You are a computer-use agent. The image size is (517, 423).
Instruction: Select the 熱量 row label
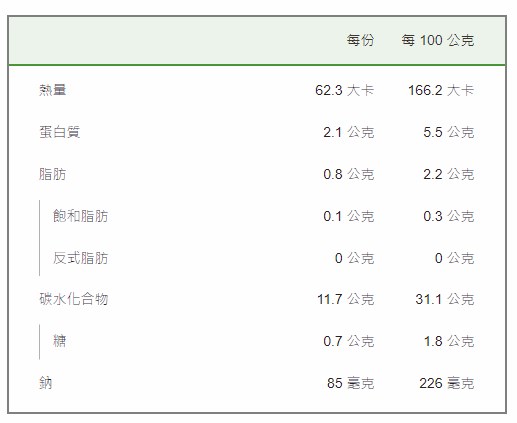point(53,90)
